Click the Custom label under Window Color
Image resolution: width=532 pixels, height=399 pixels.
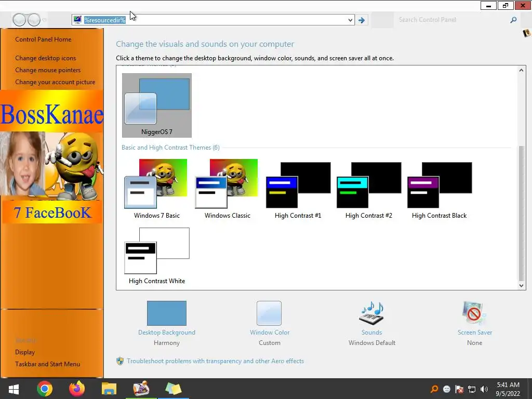(270, 343)
